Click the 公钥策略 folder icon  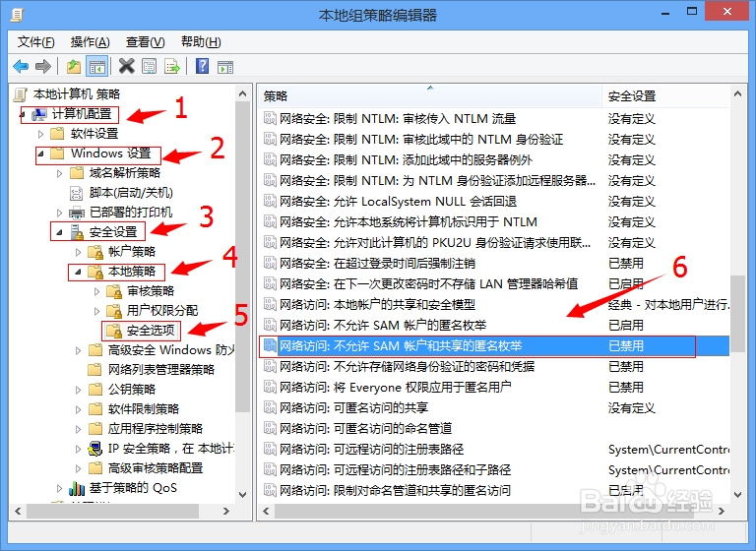[x=95, y=390]
